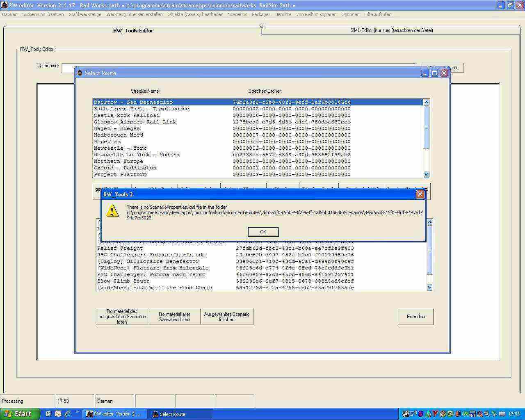The height and width of the screenshot is (420, 525).
Task: Click the taskbar clock showing 17:53
Action: point(514,414)
